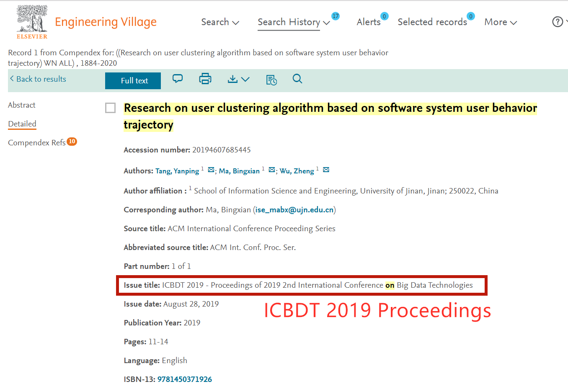Click the ISBN-13 link 9781450371926

click(x=185, y=379)
